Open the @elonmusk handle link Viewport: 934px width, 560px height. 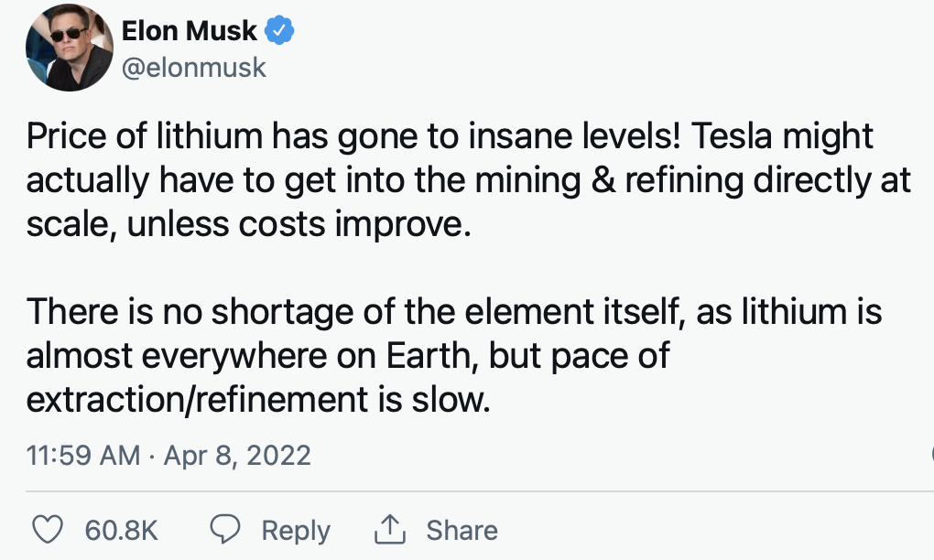(193, 68)
